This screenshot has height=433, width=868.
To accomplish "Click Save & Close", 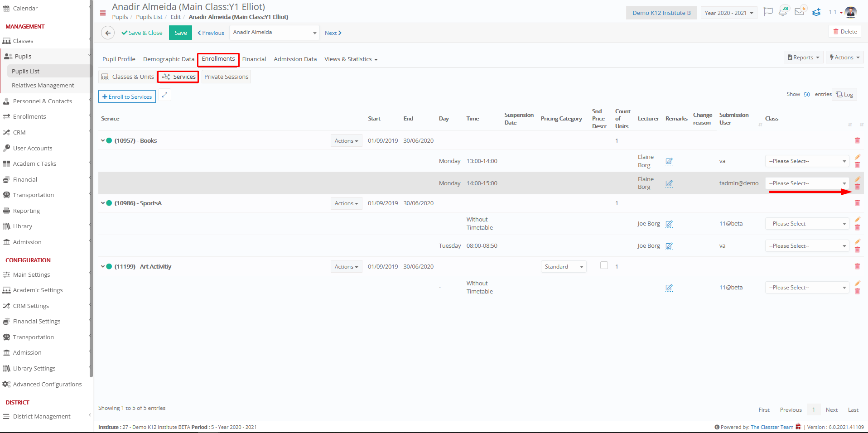I will tap(142, 33).
